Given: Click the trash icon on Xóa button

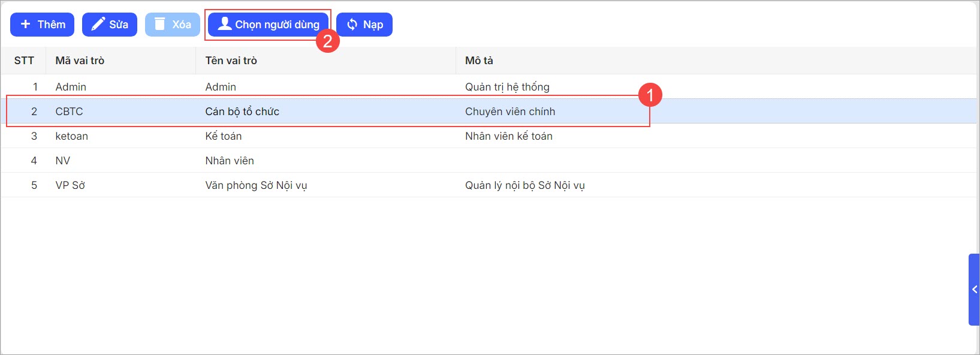Looking at the screenshot, I should pyautogui.click(x=159, y=24).
